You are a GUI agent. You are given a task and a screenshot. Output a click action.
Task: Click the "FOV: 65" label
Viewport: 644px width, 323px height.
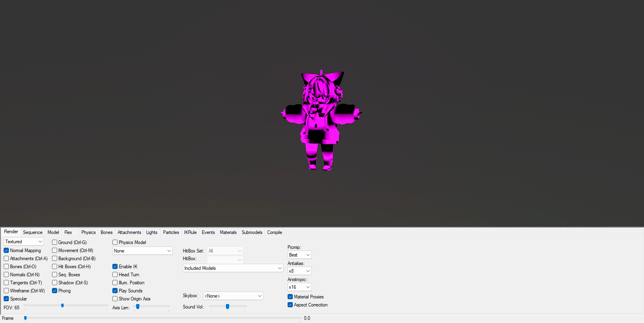12,308
